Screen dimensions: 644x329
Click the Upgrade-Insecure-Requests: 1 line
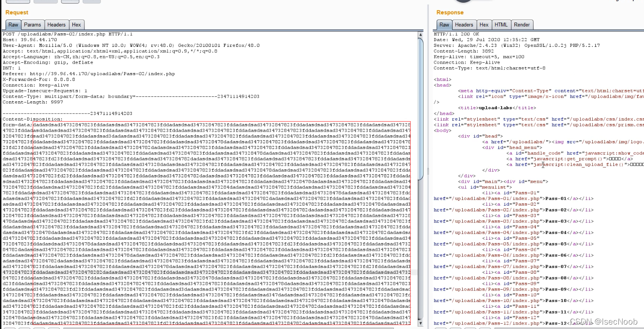45,91
